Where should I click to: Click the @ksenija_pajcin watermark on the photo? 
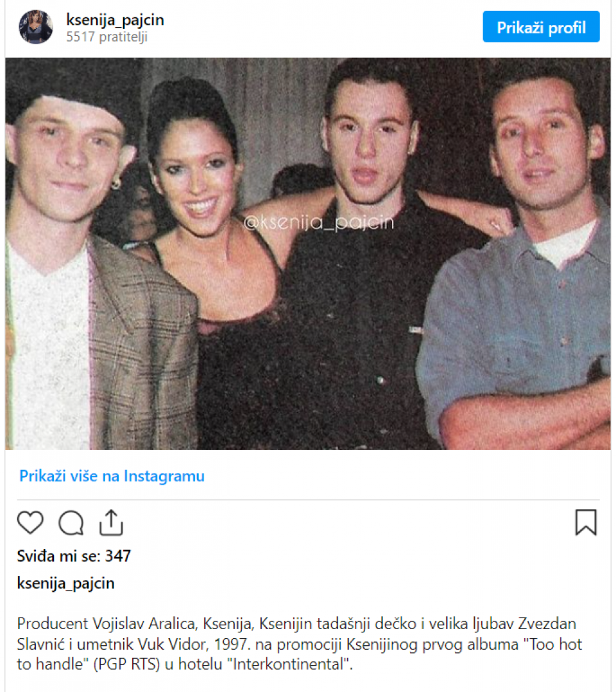pos(319,222)
